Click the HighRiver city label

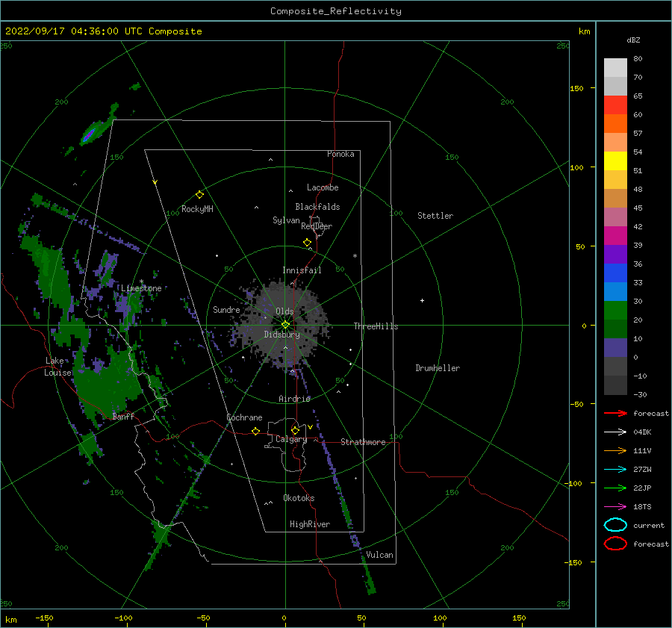point(310,524)
